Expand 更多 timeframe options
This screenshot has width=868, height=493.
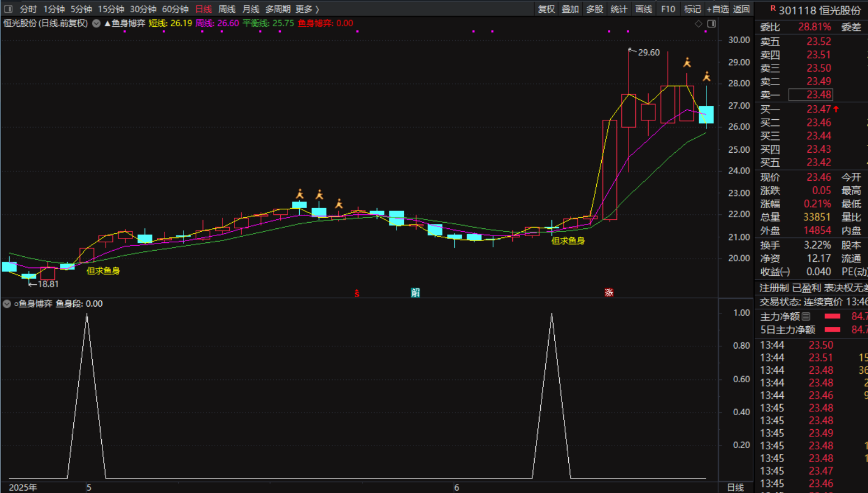307,9
